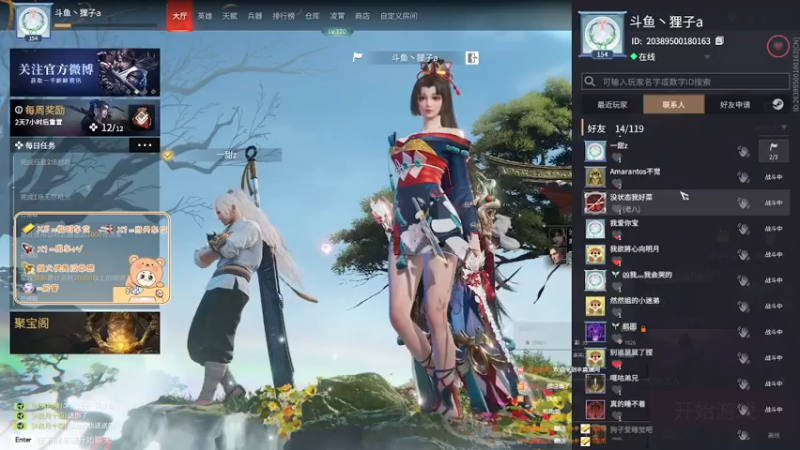
Task: Open the 每日任务 three-dot menu
Action: [144, 145]
